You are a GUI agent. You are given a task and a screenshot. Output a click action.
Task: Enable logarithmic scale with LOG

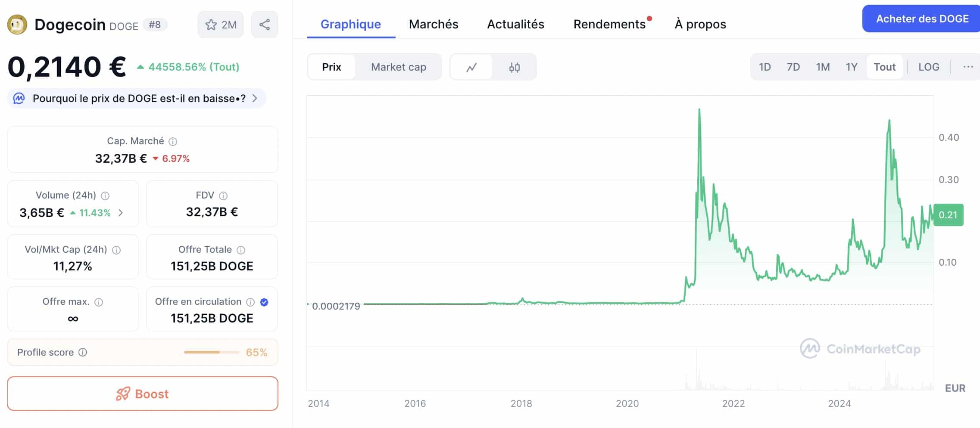[929, 67]
